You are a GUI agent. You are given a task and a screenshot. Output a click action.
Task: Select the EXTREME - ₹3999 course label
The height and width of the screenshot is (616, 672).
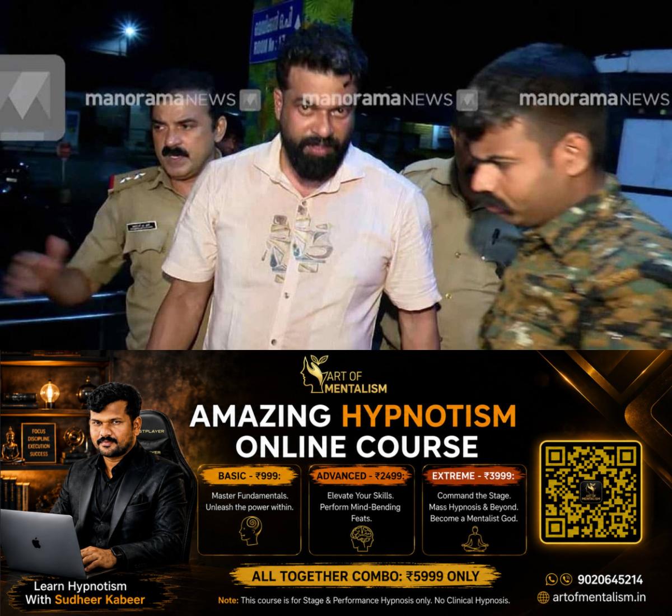coord(473,475)
